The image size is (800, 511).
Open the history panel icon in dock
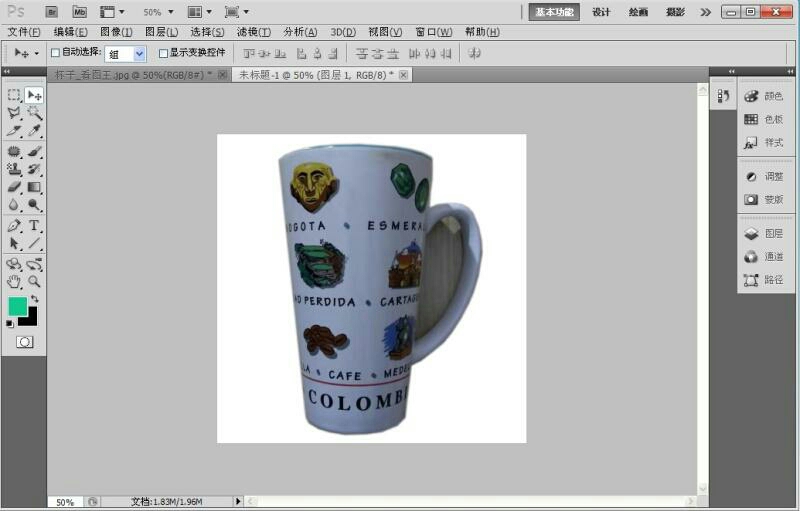tap(723, 96)
